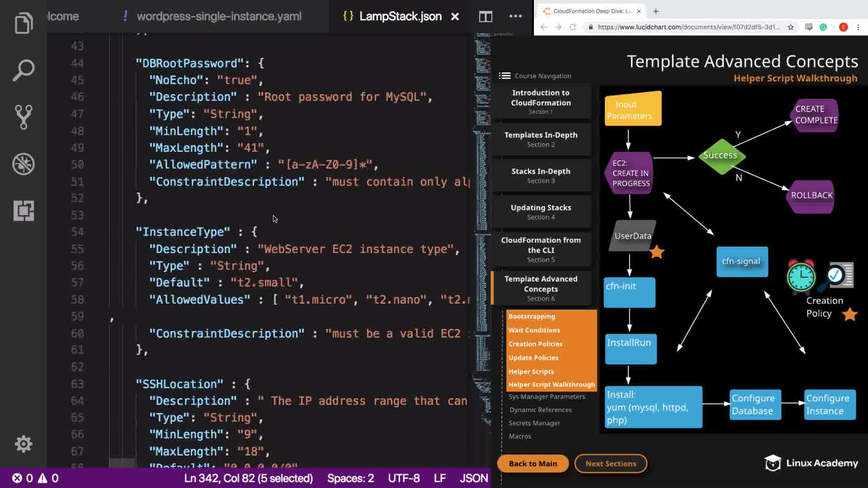
Task: Open the Extensions view icon
Action: click(24, 211)
